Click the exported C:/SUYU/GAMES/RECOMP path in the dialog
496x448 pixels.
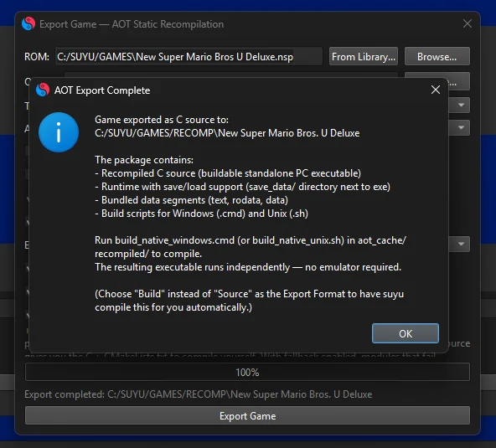[227, 133]
